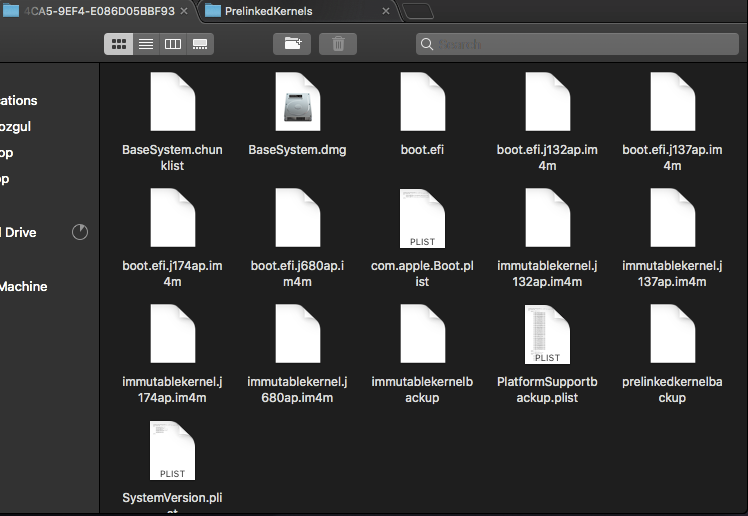This screenshot has width=748, height=516.
Task: Click the BaseSystem.dmg file name
Action: [297, 150]
